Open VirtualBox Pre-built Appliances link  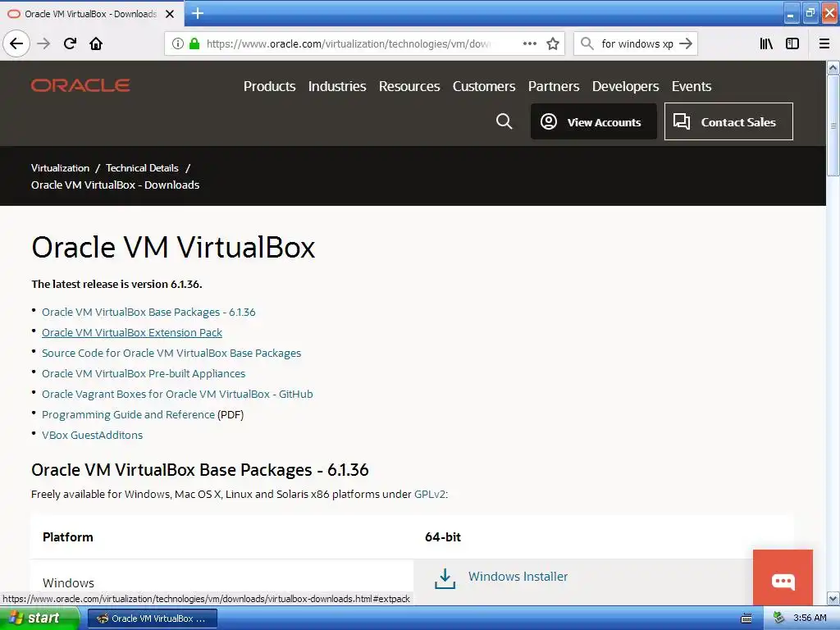(x=144, y=373)
